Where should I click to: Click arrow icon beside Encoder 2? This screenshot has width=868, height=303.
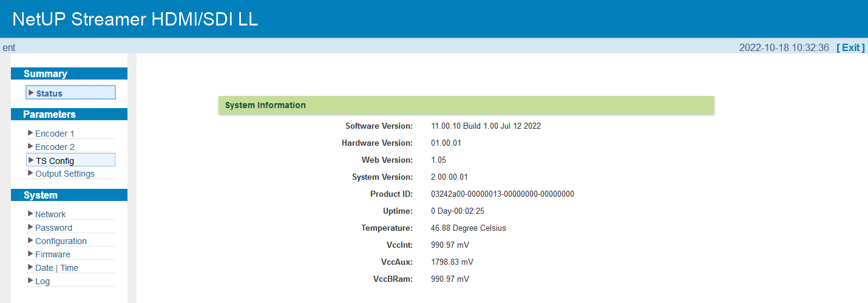pyautogui.click(x=30, y=146)
